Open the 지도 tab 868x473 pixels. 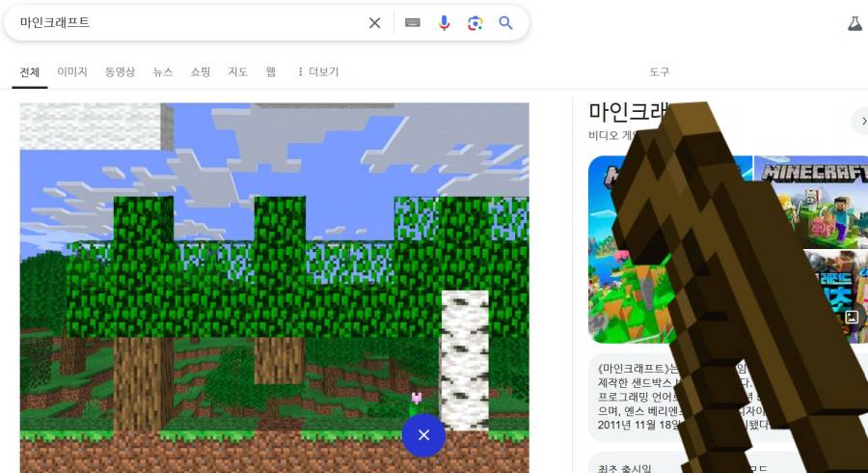pos(237,72)
